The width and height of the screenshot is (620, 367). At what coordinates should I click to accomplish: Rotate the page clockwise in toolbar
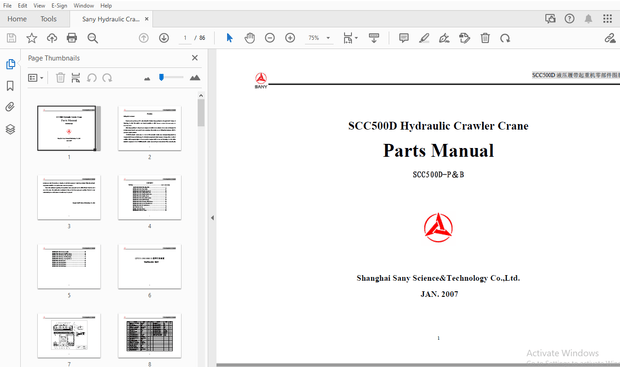pyautogui.click(x=505, y=38)
